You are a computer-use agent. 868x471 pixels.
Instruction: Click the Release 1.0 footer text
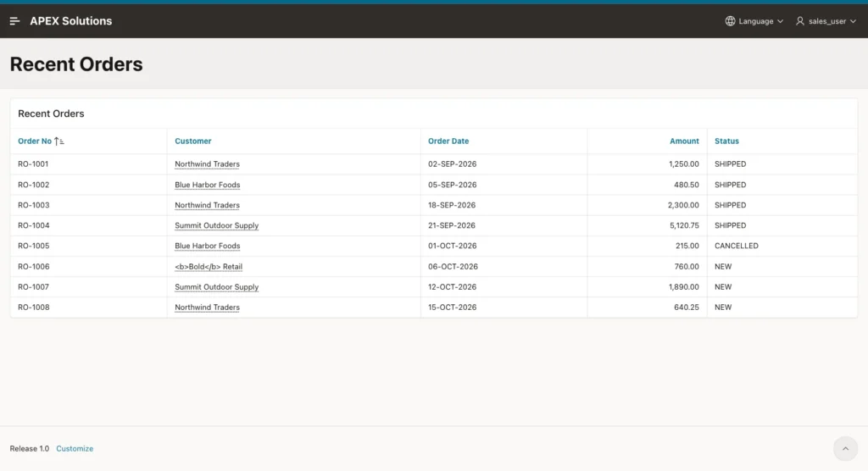(x=30, y=449)
